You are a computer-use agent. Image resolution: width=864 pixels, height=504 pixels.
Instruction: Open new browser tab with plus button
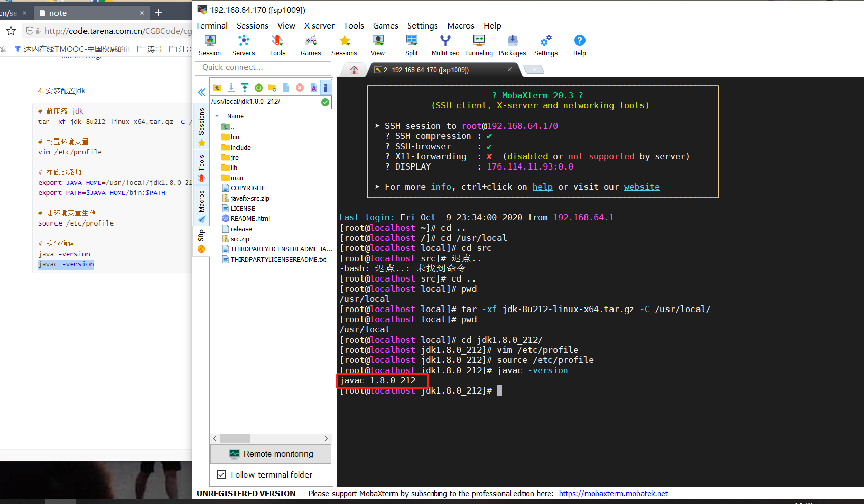159,13
